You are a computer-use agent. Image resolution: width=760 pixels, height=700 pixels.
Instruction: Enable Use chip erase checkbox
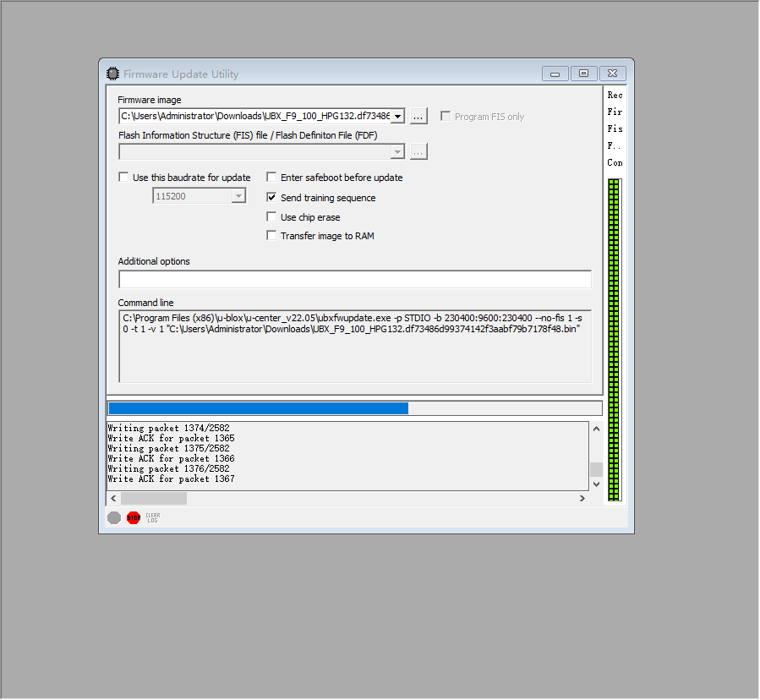click(271, 216)
